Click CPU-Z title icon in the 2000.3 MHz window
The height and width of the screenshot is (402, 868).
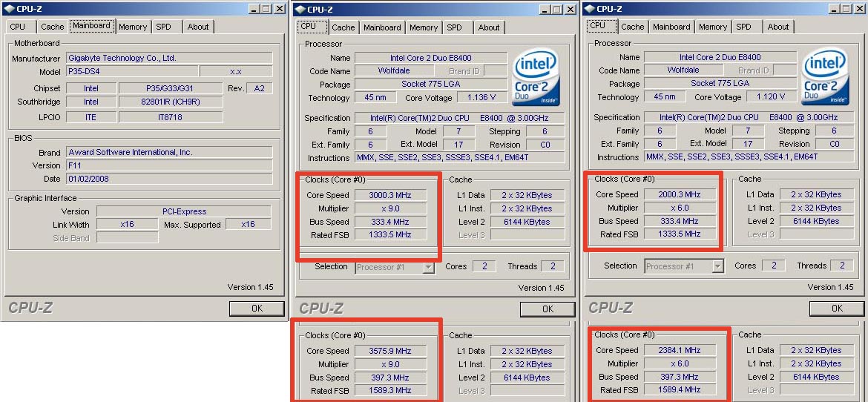coord(589,9)
